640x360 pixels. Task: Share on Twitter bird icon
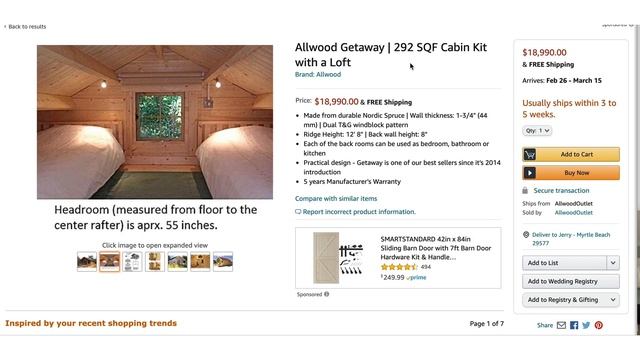coord(586,325)
